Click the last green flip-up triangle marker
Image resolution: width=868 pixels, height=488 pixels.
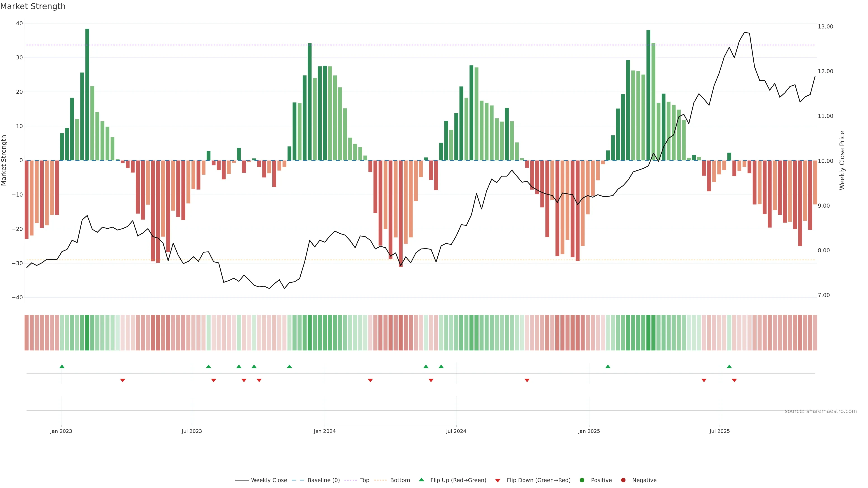[729, 366]
